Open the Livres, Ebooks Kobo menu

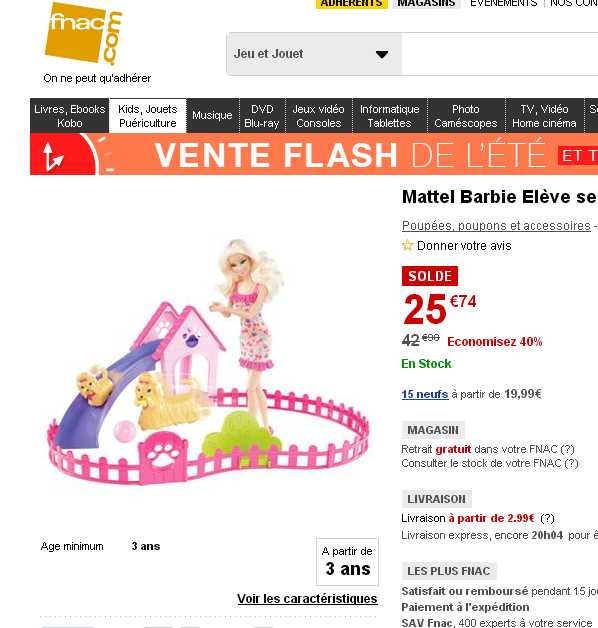point(70,116)
